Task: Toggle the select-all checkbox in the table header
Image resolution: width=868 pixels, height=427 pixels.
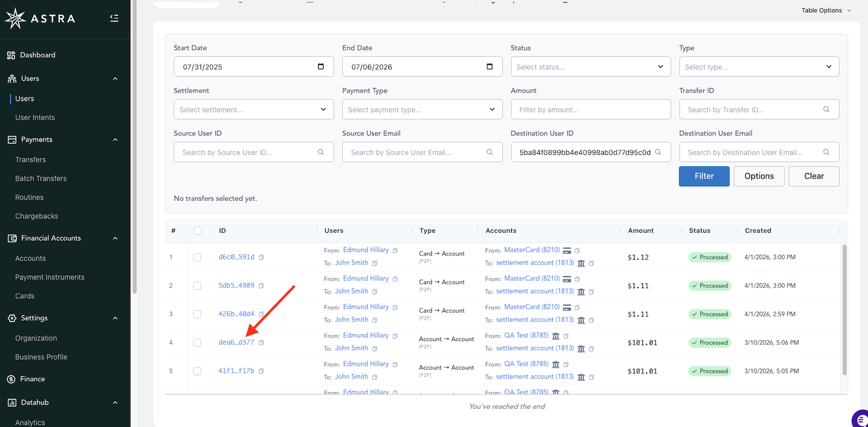Action: click(197, 231)
